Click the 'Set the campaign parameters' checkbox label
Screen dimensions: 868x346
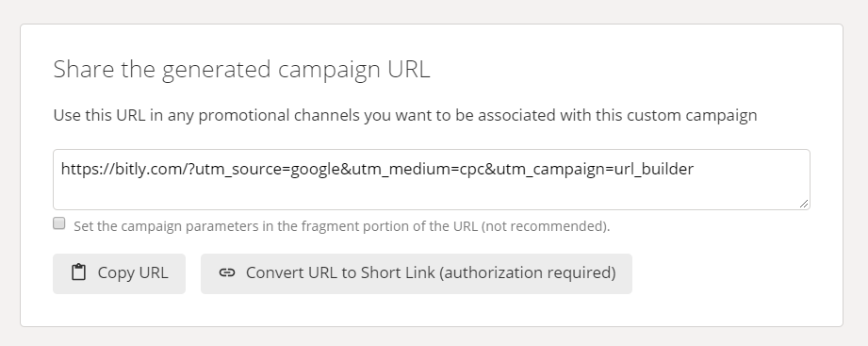coord(341,226)
